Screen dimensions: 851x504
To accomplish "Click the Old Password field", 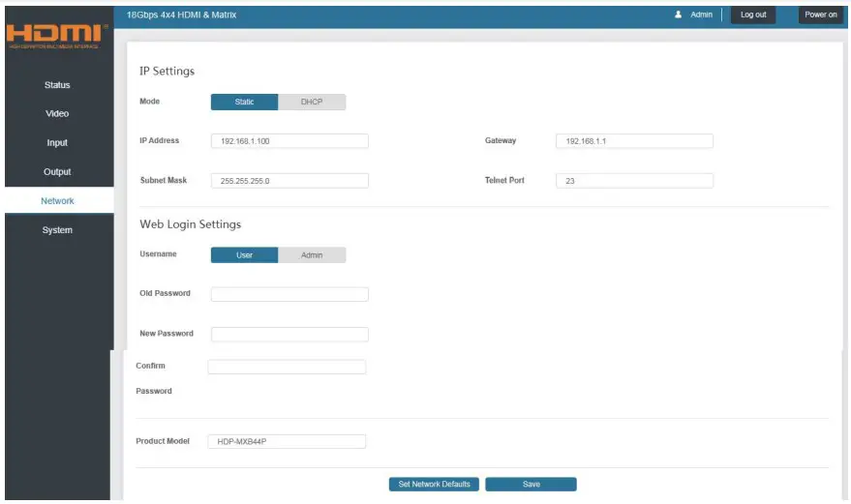I will tap(289, 294).
